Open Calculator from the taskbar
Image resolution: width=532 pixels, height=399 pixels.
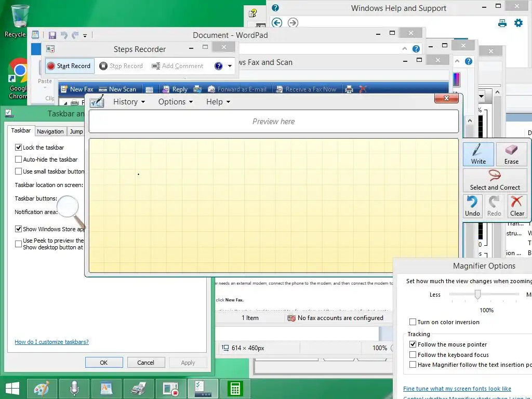coord(235,388)
